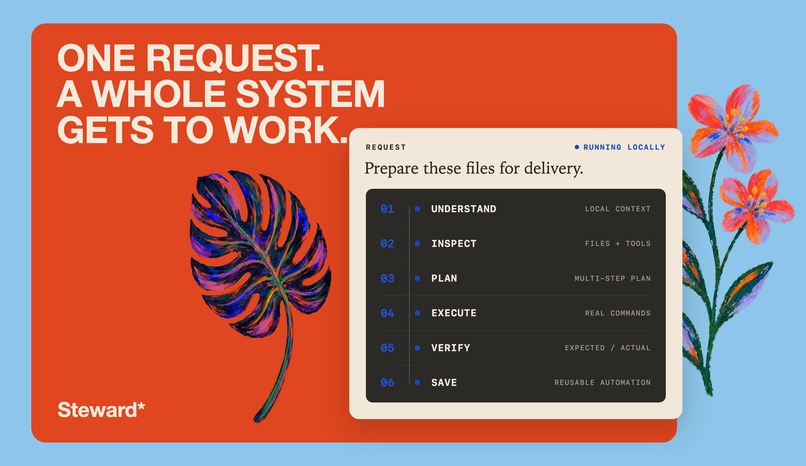Click the REQUEST header label
The height and width of the screenshot is (466, 806).
(x=386, y=147)
